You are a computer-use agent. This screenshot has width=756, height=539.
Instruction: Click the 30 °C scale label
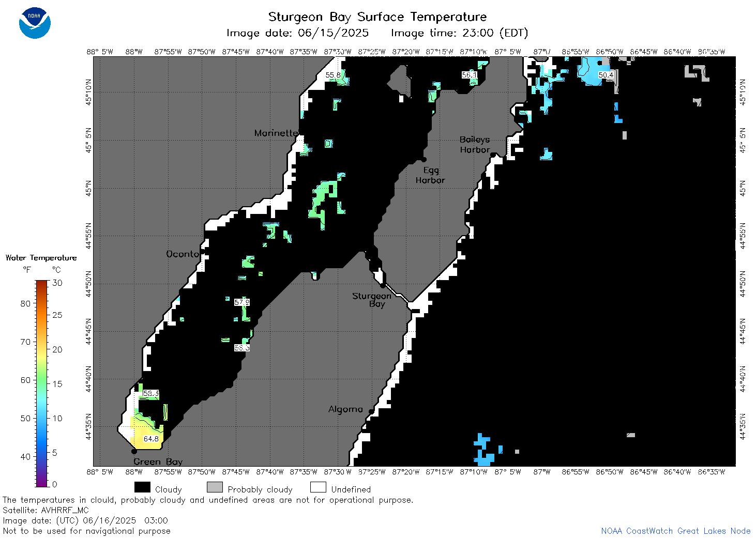coord(57,283)
